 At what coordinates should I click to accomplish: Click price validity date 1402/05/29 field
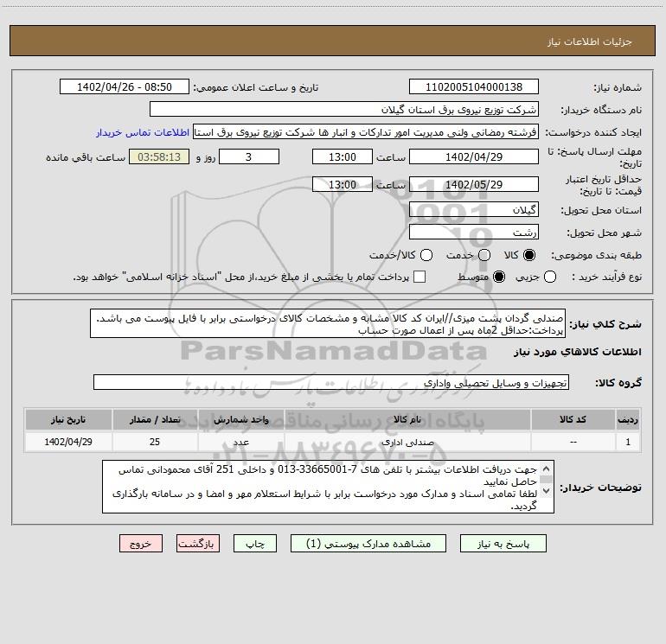point(474,184)
